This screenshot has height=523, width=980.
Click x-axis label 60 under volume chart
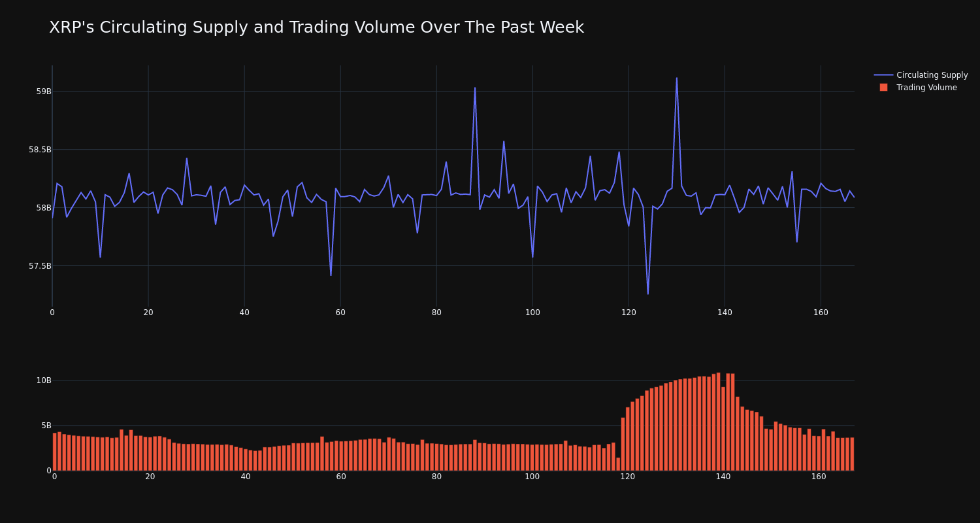(341, 477)
